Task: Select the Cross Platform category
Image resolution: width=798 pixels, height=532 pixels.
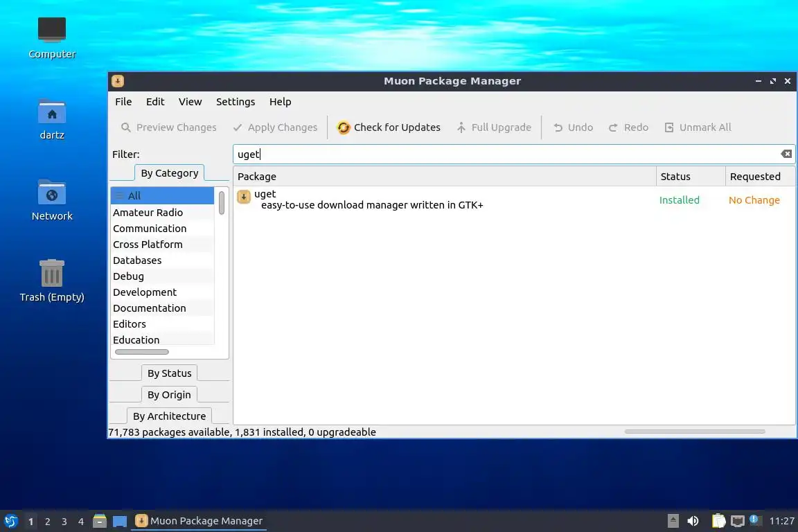Action: [162, 245]
